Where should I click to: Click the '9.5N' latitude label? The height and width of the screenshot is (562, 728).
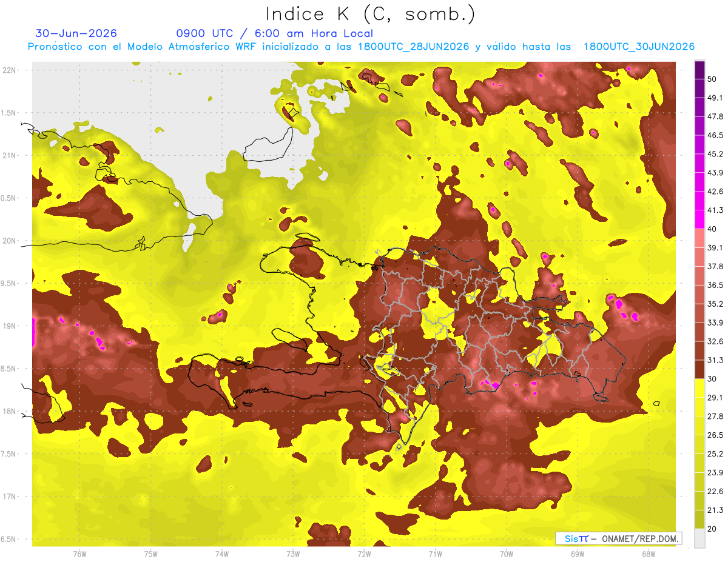point(9,284)
